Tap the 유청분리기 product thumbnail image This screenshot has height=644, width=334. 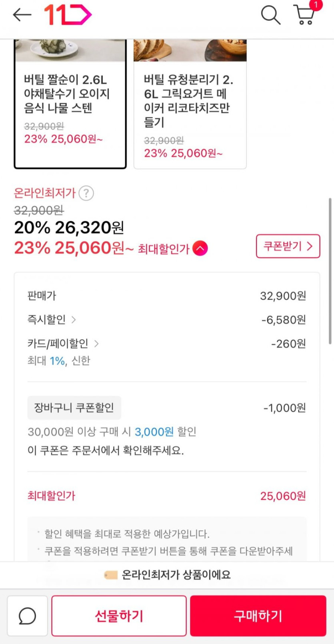(x=190, y=50)
